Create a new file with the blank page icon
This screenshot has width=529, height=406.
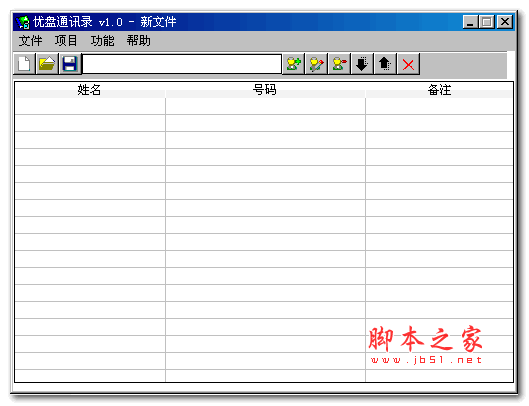click(24, 64)
